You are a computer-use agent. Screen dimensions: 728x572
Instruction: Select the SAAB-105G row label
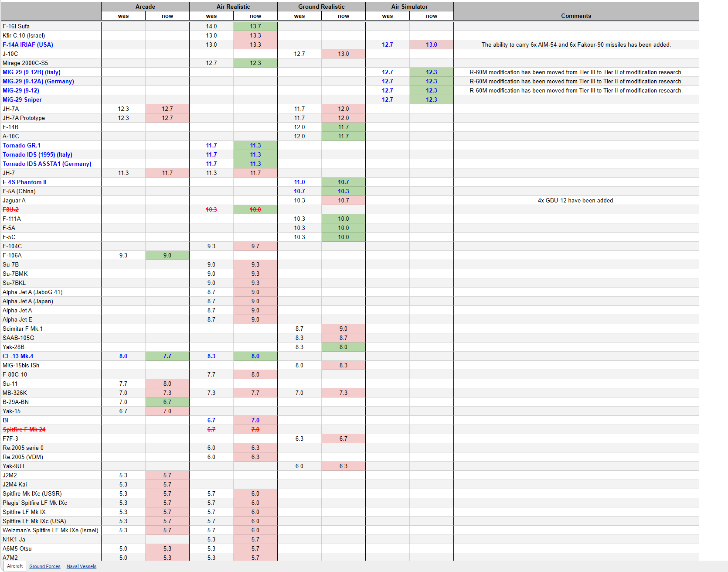click(x=18, y=338)
